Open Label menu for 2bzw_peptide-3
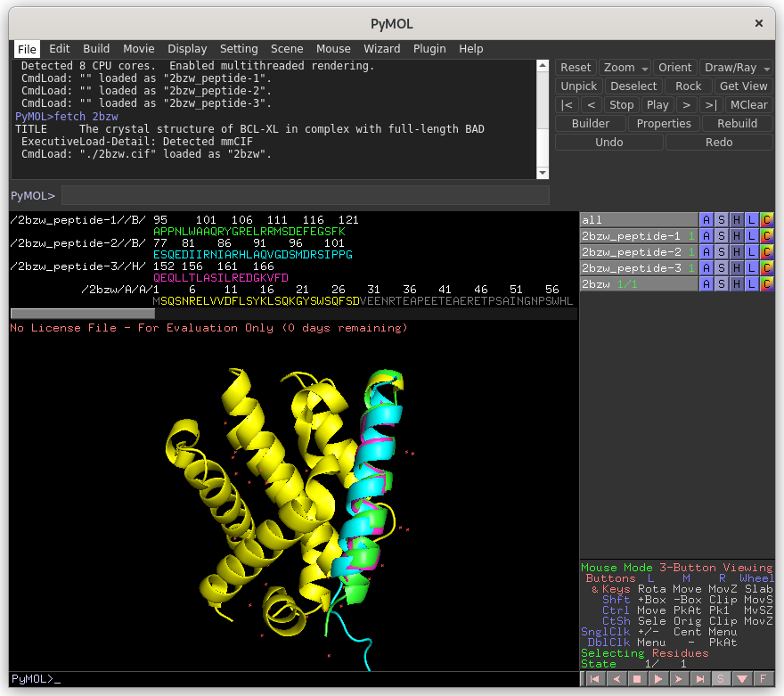 click(752, 267)
